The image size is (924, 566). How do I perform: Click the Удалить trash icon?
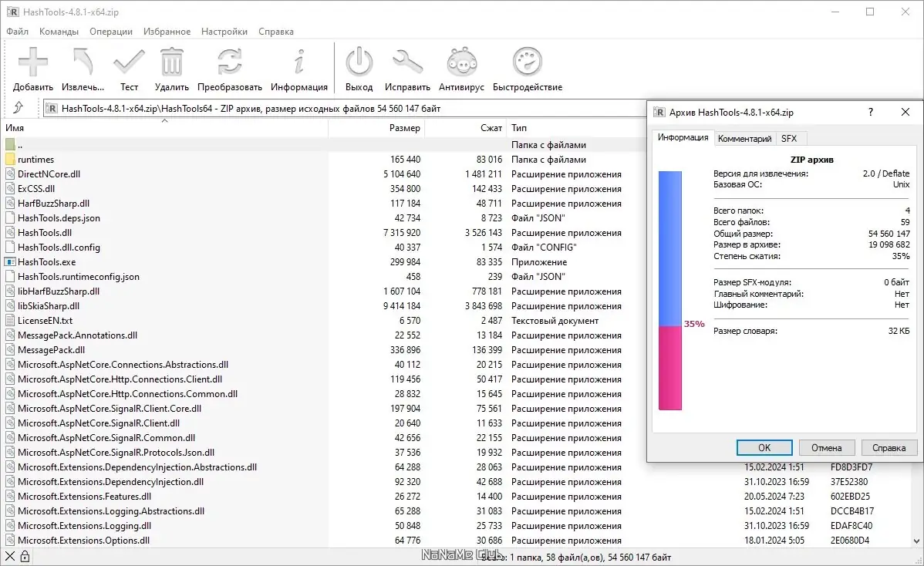pyautogui.click(x=171, y=62)
